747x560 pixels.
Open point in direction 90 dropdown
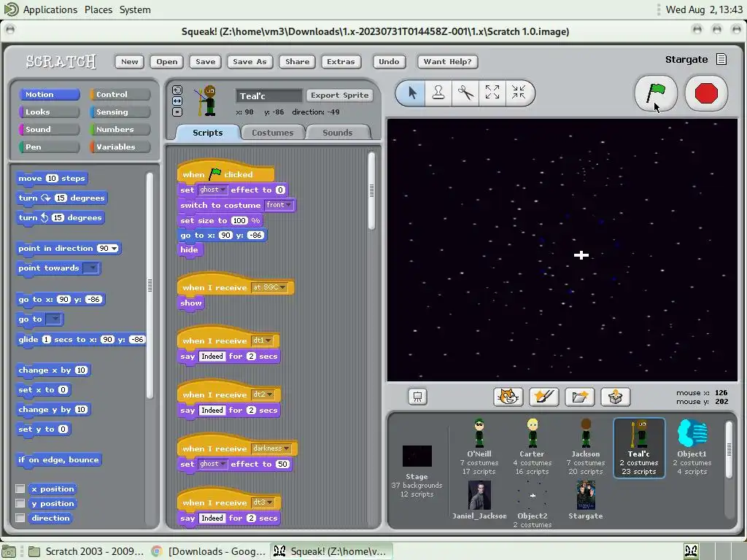coord(114,248)
